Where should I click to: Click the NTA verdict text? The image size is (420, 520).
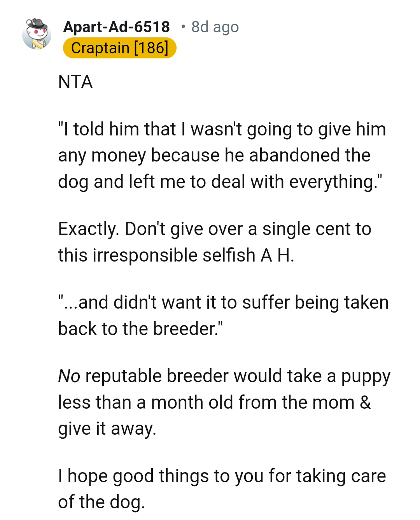[75, 82]
